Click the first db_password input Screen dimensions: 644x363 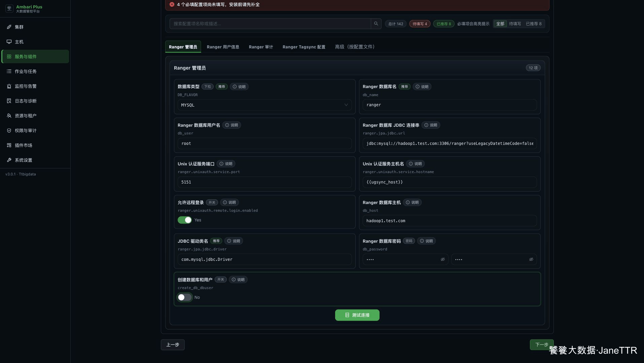(405, 259)
